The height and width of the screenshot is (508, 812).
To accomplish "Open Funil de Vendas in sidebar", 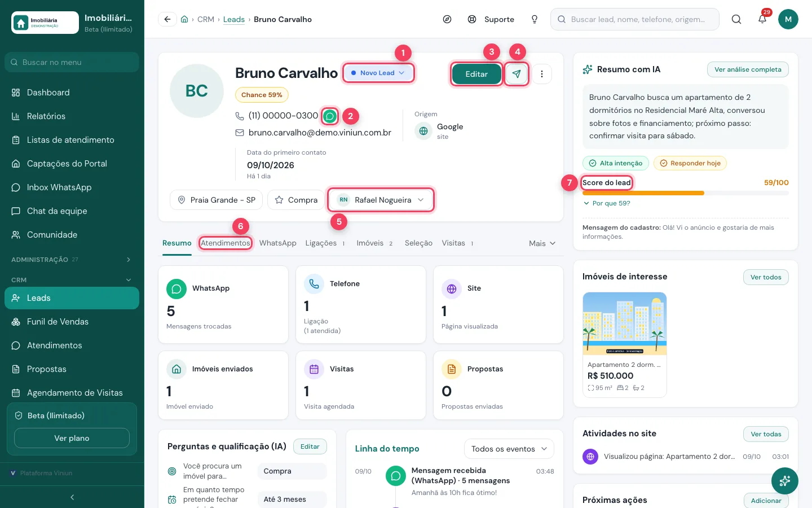I will (72, 322).
